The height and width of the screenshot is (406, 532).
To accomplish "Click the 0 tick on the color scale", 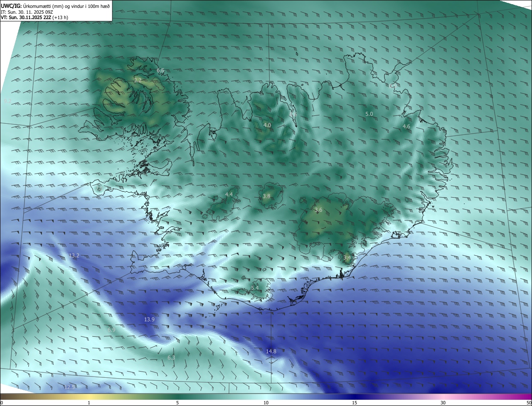I will [x=2, y=403].
